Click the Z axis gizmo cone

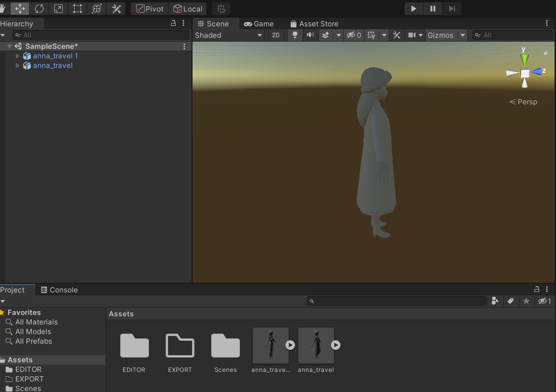(x=537, y=72)
